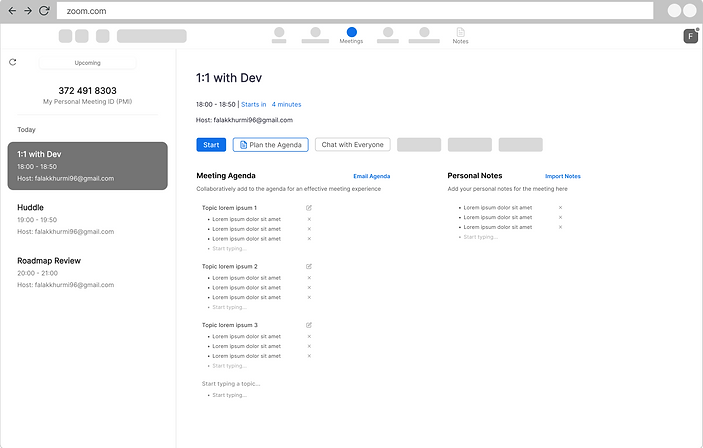This screenshot has width=703, height=448.
Task: Click the Topic lorem ipsum 3 heading
Action: [x=229, y=325]
